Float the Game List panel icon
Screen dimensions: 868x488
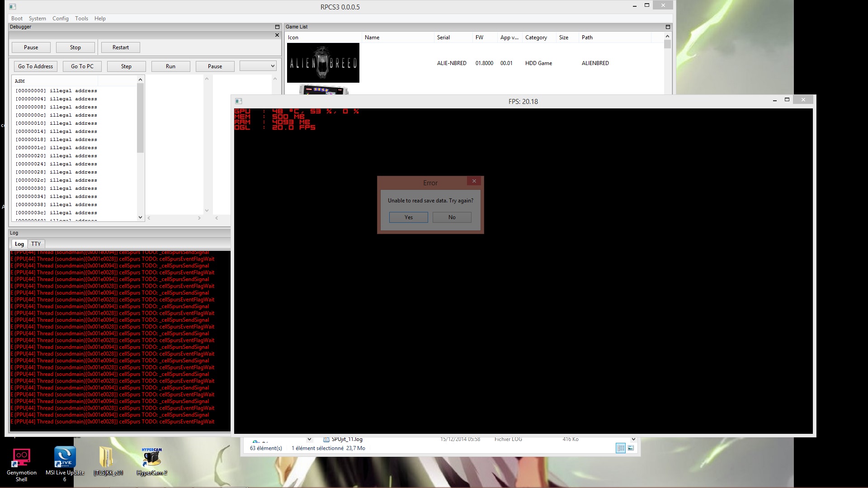point(668,27)
